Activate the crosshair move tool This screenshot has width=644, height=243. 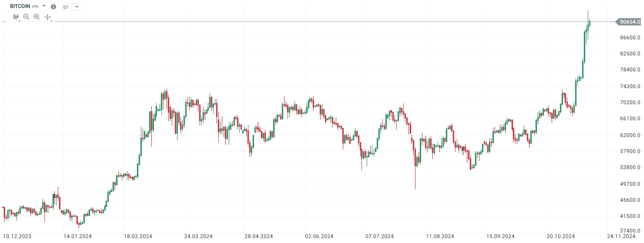point(48,17)
